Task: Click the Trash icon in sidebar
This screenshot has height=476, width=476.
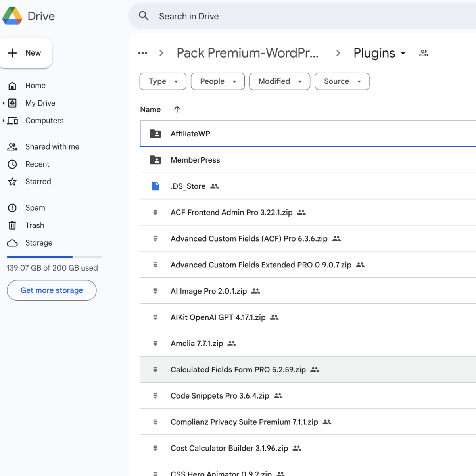Action: [x=12, y=225]
